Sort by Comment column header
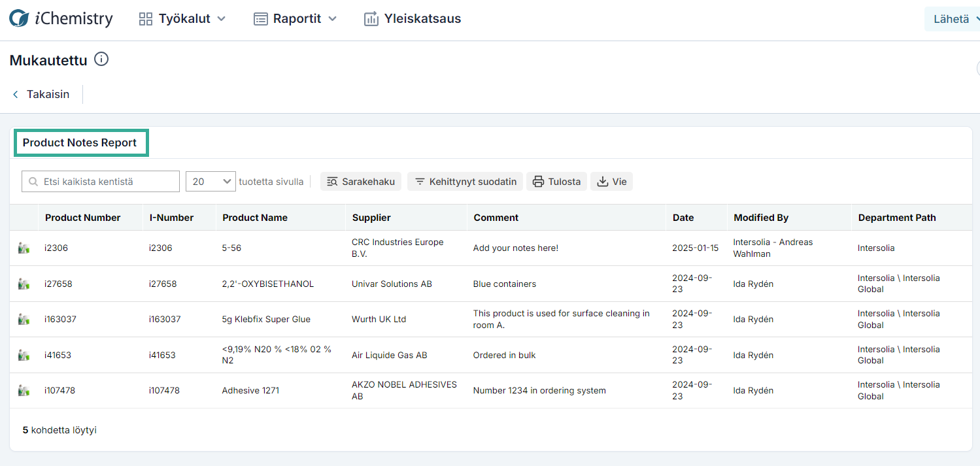 click(496, 218)
